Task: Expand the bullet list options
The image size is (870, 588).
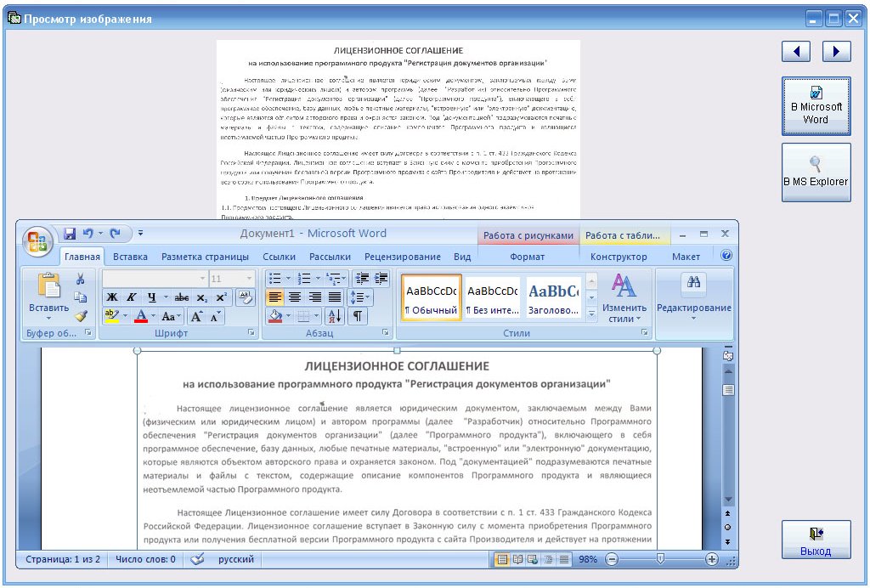Action: (289, 279)
